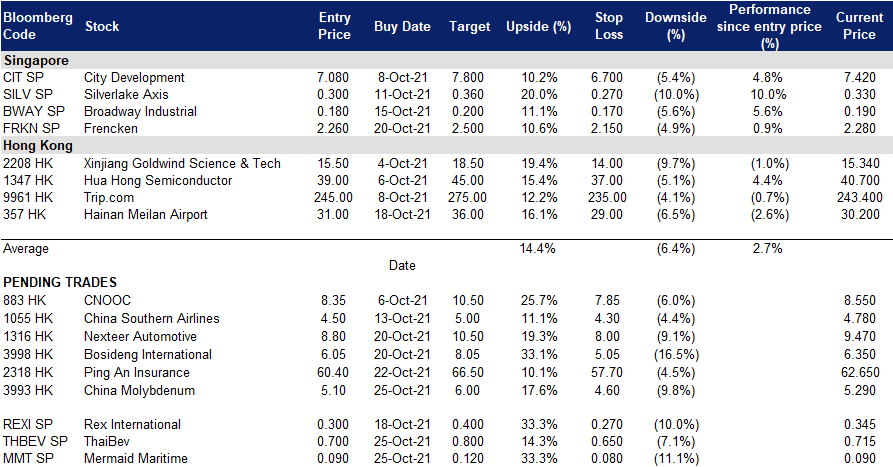Screen dimensions: 893x467
Task: Select the '3998 HK' code cell
Action: [x=28, y=355]
